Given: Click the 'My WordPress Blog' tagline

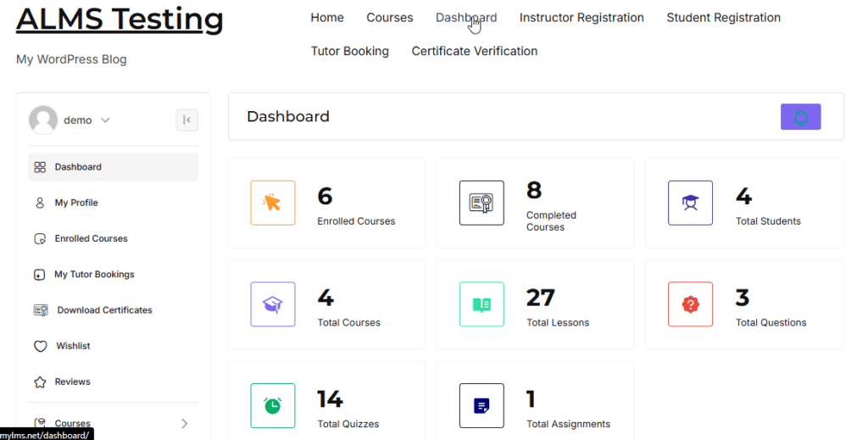Looking at the screenshot, I should coord(71,59).
